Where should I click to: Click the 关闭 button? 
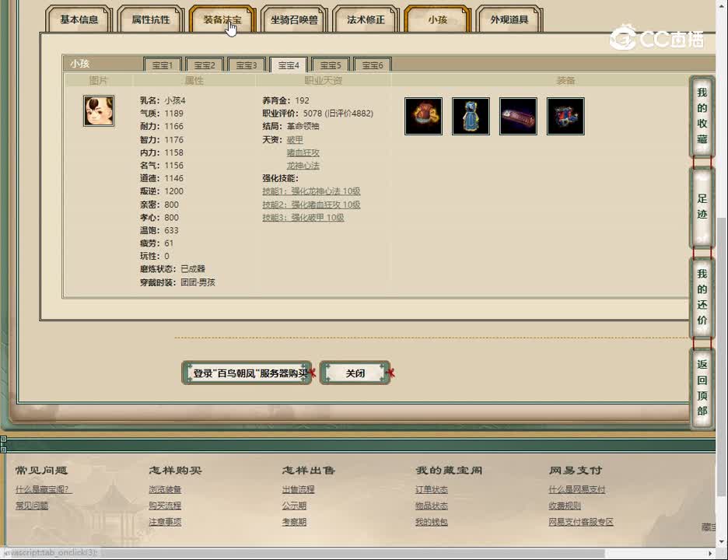point(356,373)
